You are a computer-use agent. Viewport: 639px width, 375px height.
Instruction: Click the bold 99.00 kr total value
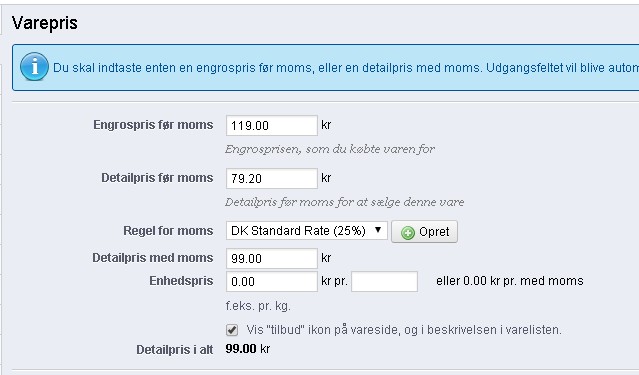coord(248,349)
